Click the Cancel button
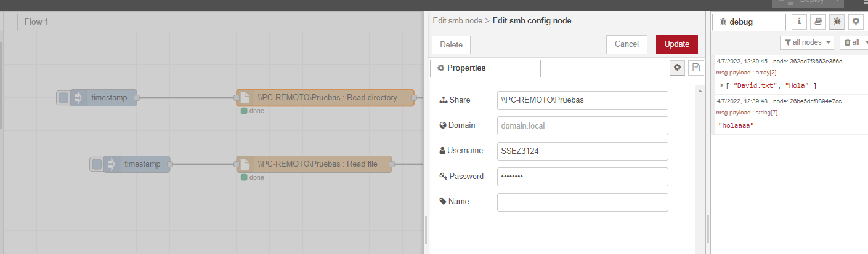868x254 pixels. pos(627,44)
